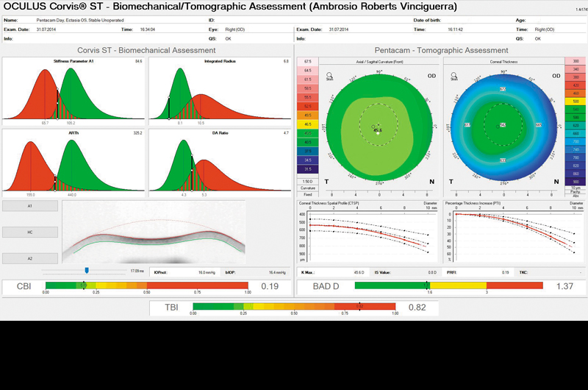Screen dimensions: 588x390
Task: Click the 'Pentacam - Tomographic Assessment' heading
Action: click(442, 50)
